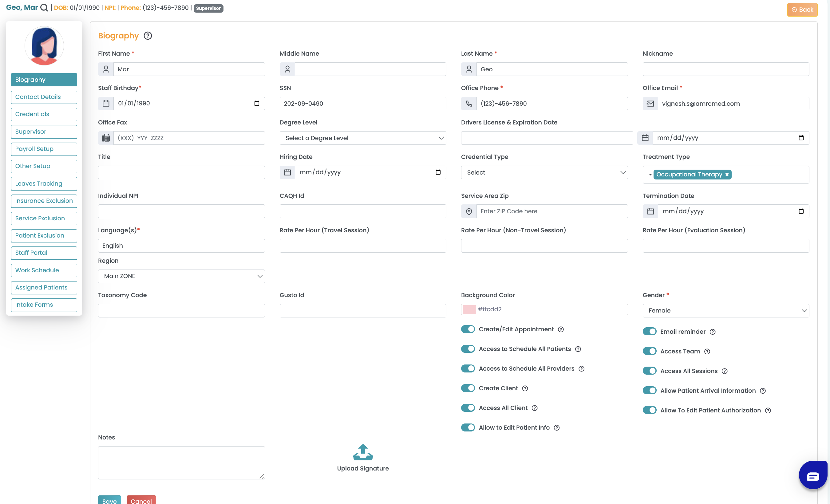The image size is (830, 504).
Task: Open the Work Schedule section
Action: pos(44,271)
